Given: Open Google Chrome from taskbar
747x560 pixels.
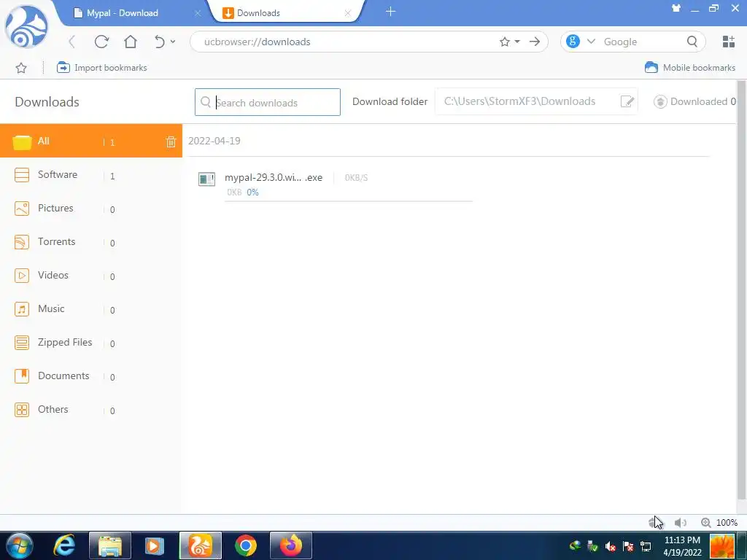Looking at the screenshot, I should tap(246, 545).
